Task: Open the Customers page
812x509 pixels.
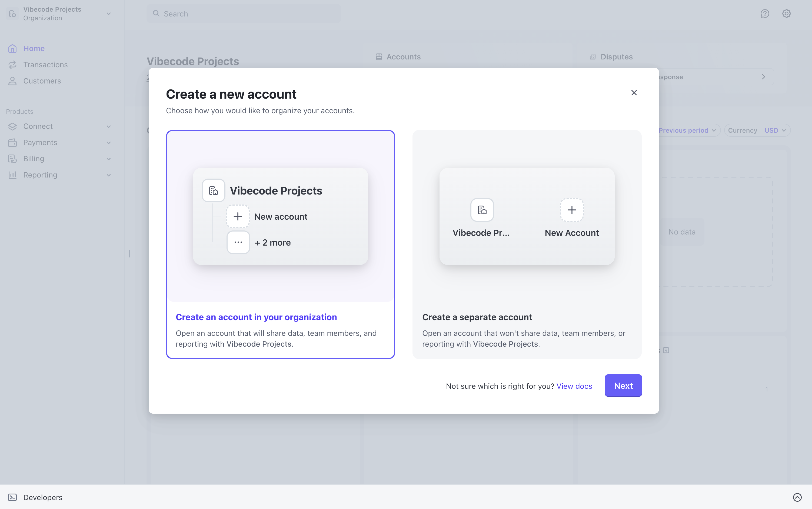Action: coord(42,81)
